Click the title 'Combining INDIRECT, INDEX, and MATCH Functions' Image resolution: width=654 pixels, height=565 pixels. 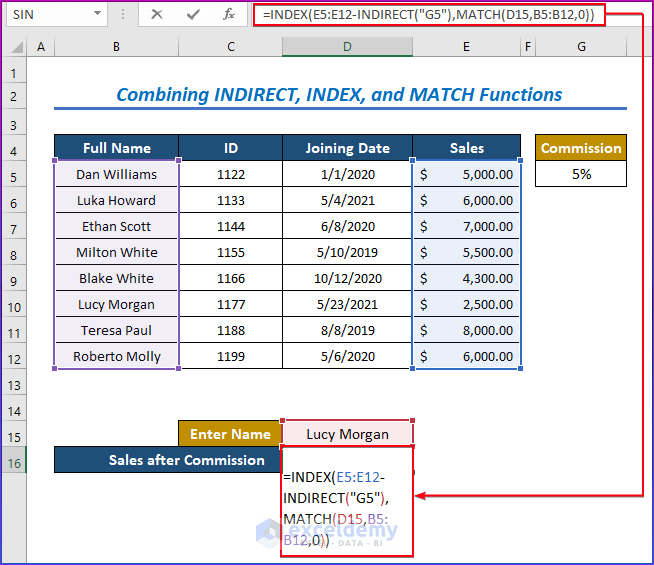click(x=339, y=95)
